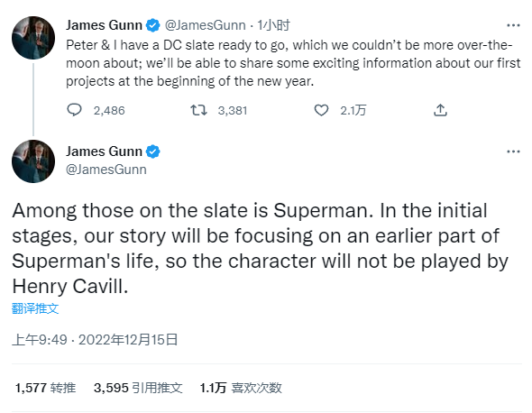This screenshot has width=532, height=413.
Task: Click the Superman tweet body text
Action: (x=261, y=248)
